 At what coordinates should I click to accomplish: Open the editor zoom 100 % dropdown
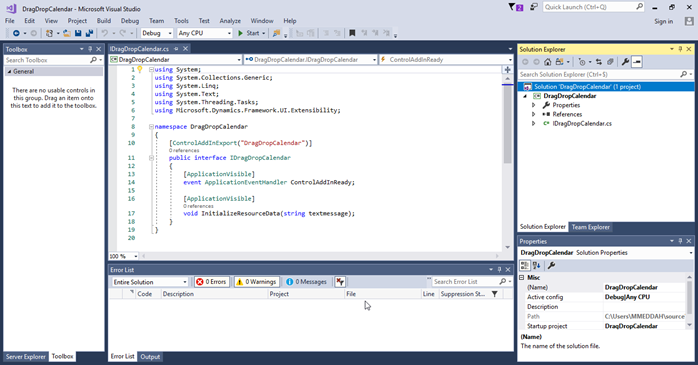tap(123, 256)
